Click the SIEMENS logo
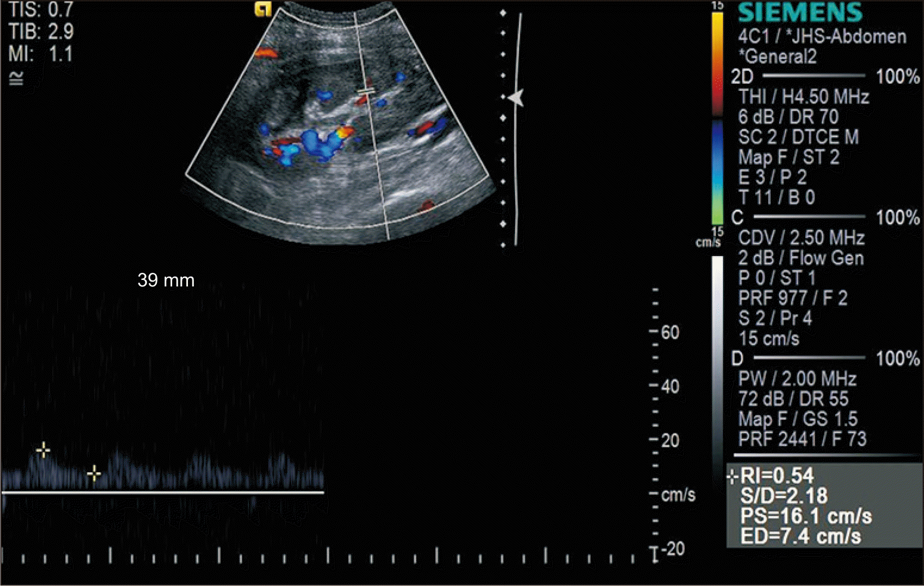Screen dimensions: 924x586 click(x=800, y=13)
